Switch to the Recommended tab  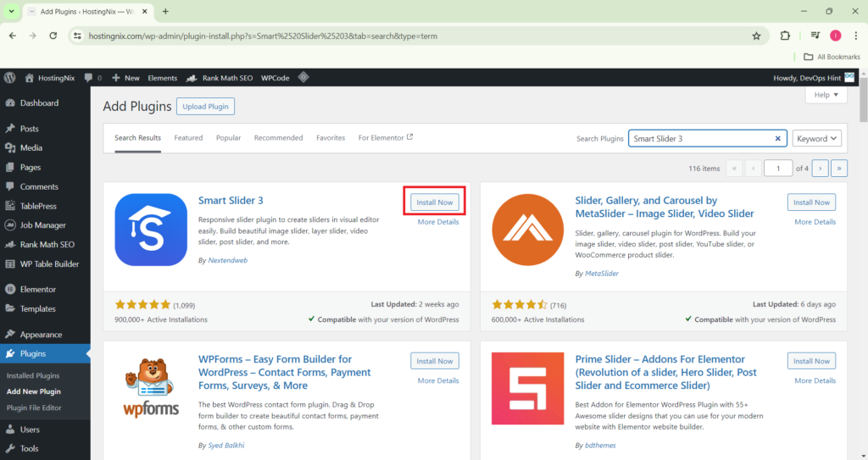point(278,138)
